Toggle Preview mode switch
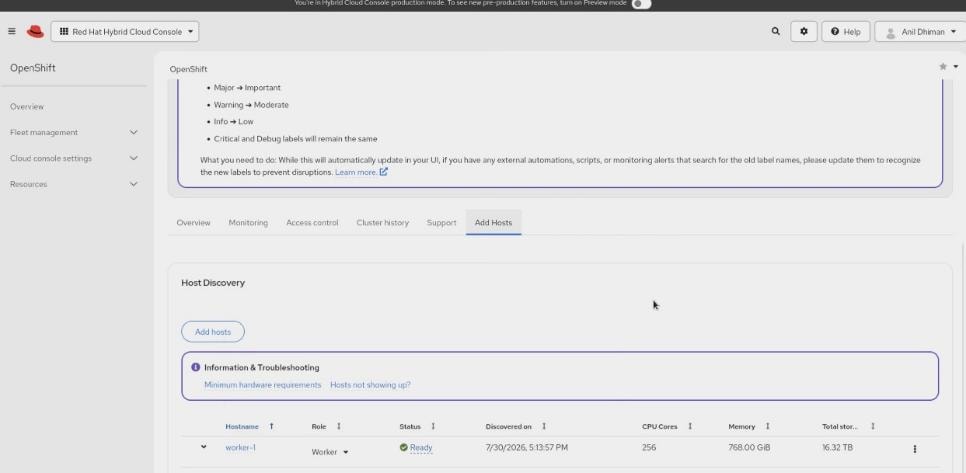 [641, 4]
